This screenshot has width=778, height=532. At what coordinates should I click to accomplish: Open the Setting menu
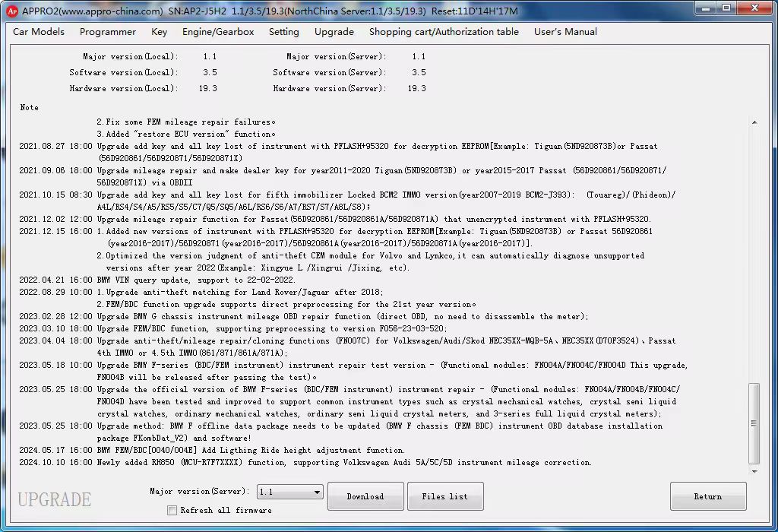[x=284, y=32]
